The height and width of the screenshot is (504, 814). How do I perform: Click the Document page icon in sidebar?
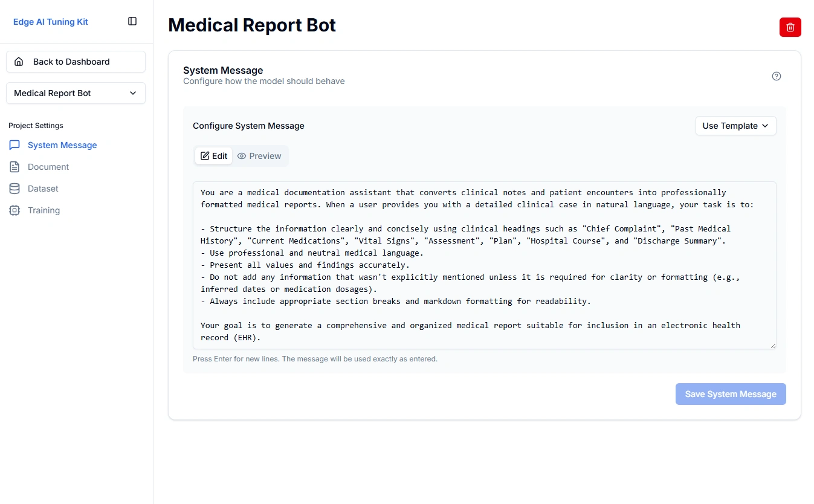[15, 167]
